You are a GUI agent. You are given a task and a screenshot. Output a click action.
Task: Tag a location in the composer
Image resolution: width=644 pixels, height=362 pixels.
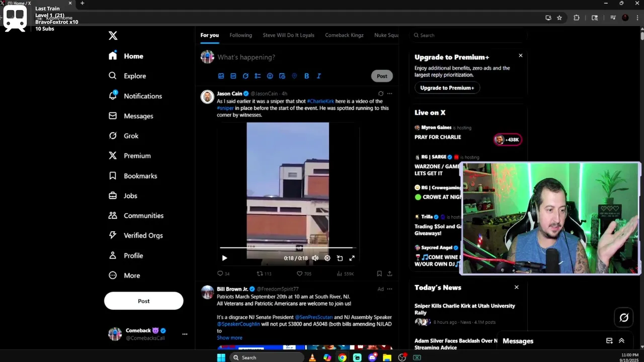pyautogui.click(x=294, y=76)
